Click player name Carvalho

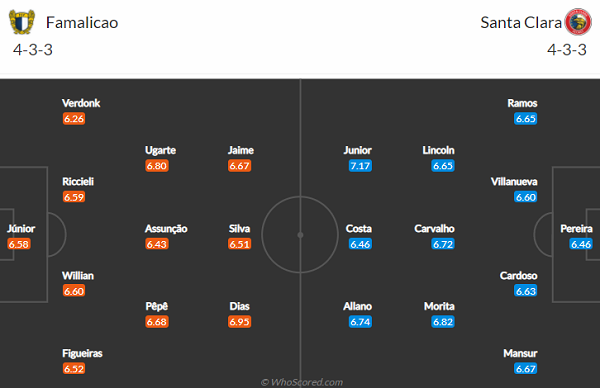point(434,229)
